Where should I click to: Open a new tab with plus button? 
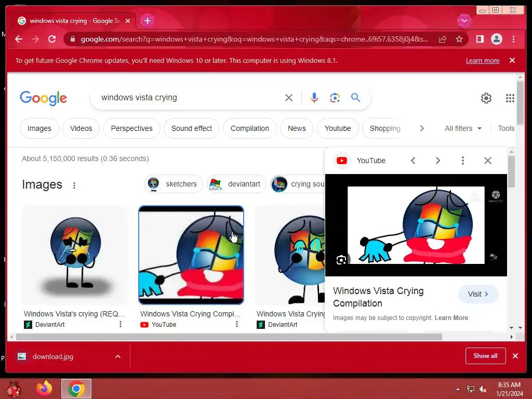(x=147, y=21)
